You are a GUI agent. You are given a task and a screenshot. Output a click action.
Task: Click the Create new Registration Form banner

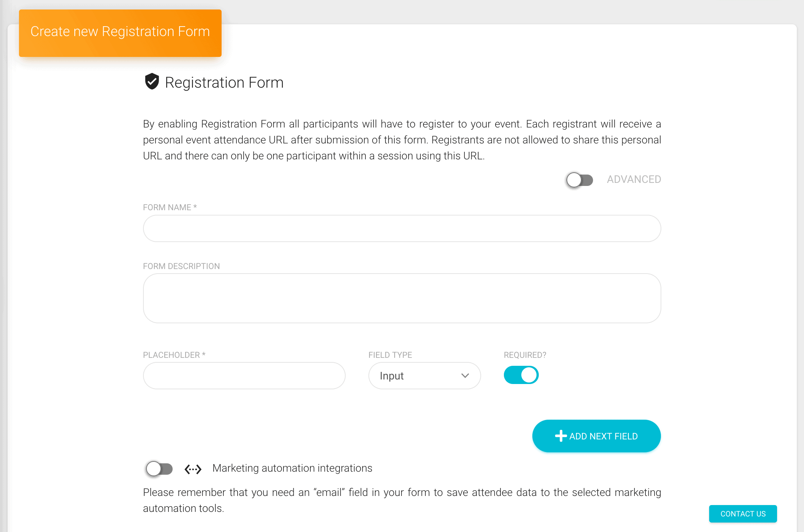click(120, 32)
